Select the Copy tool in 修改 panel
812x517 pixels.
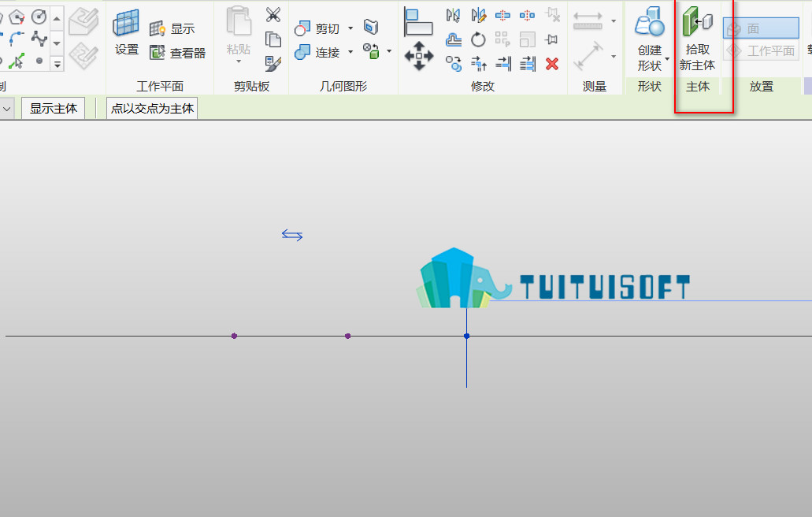pos(453,64)
